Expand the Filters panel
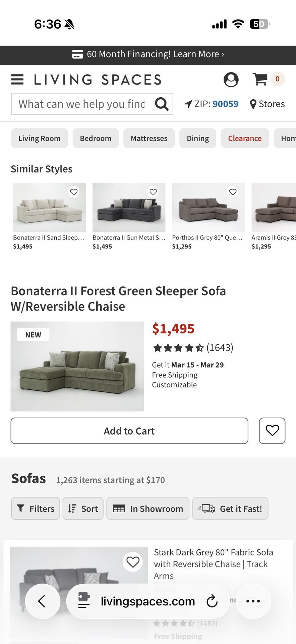 click(36, 508)
